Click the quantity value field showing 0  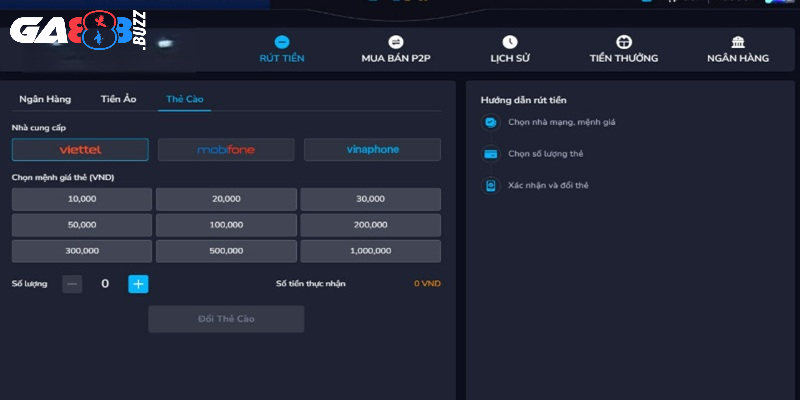[105, 284]
